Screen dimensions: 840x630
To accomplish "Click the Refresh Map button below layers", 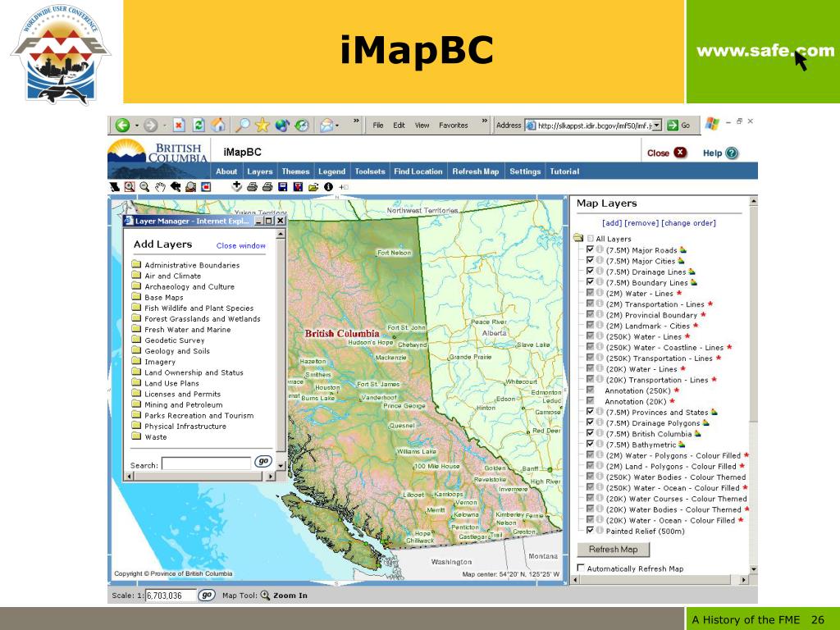I will pos(614,550).
